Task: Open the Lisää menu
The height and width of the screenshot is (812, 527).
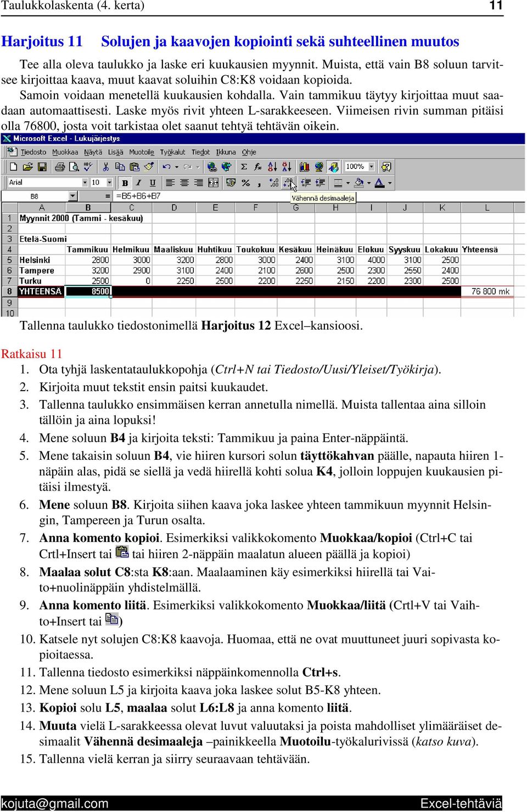Action: pos(116,152)
